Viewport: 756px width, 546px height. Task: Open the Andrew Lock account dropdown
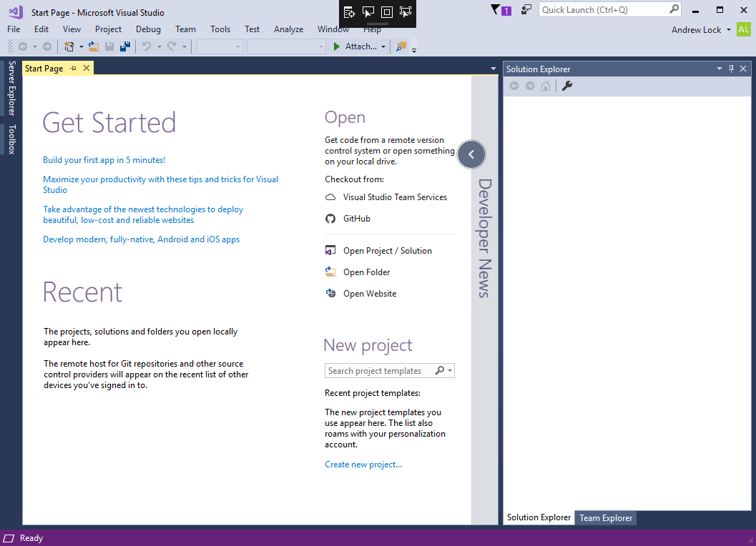[729, 30]
